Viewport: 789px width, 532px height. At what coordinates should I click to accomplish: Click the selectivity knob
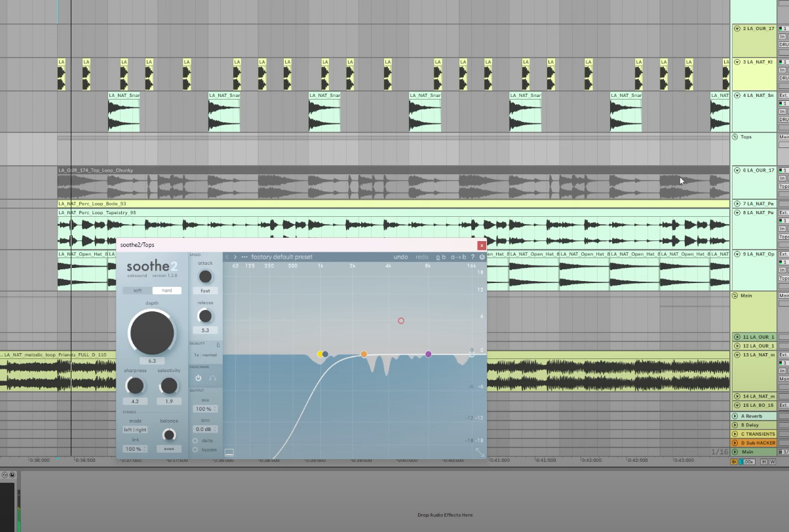pyautogui.click(x=169, y=386)
